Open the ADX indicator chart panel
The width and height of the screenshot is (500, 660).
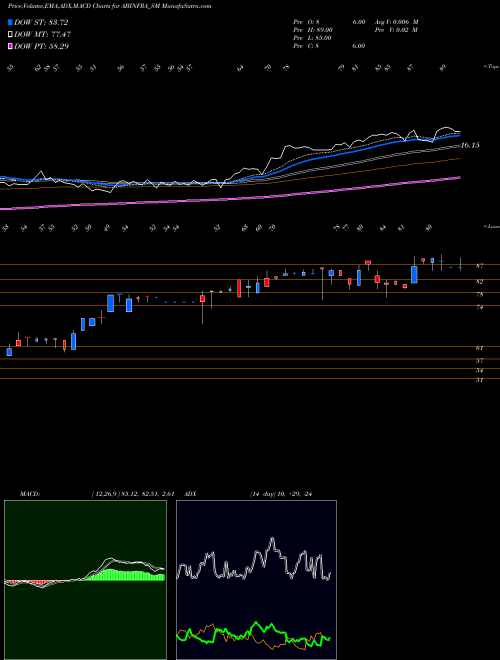[256, 580]
